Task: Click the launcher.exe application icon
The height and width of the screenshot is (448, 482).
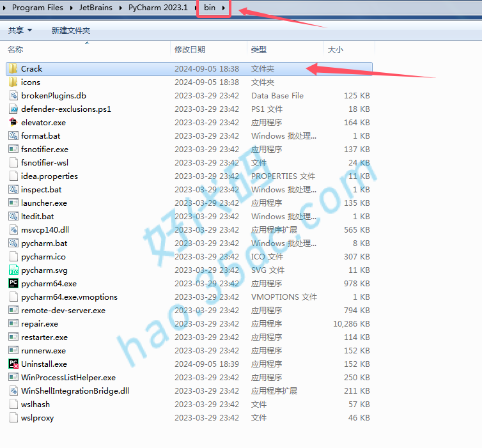Action: click(x=13, y=203)
